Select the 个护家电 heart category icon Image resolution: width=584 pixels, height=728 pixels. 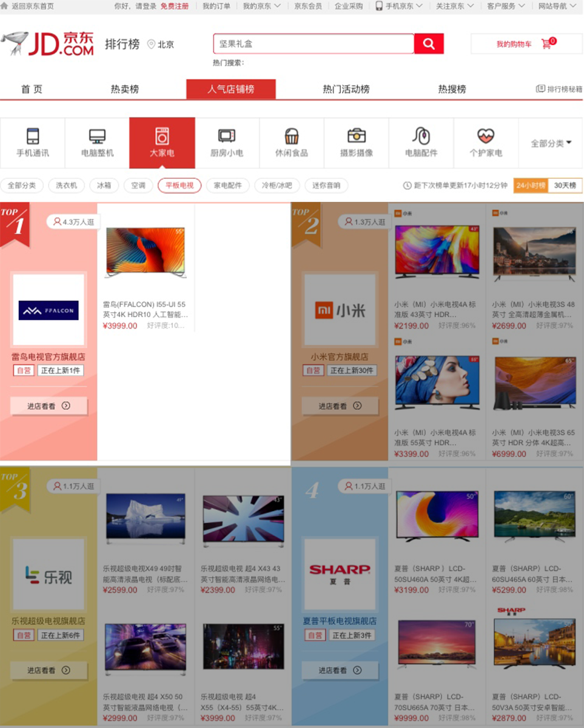(486, 136)
